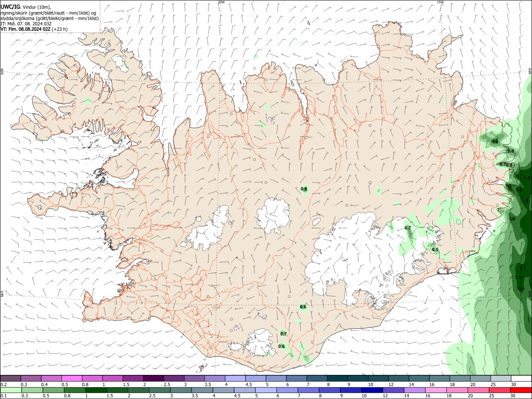Click the rigning/skúrir legend description line
This screenshot has height=399, width=532.
click(48, 12)
